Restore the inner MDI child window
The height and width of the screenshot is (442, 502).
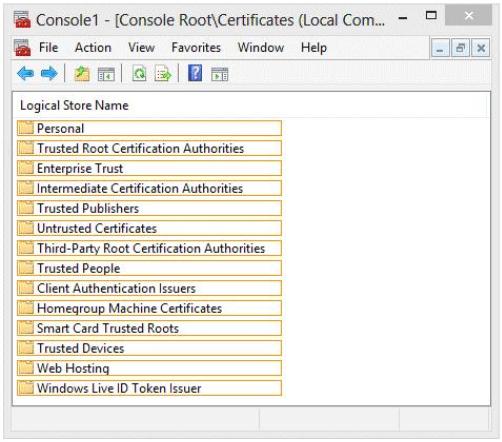point(460,48)
